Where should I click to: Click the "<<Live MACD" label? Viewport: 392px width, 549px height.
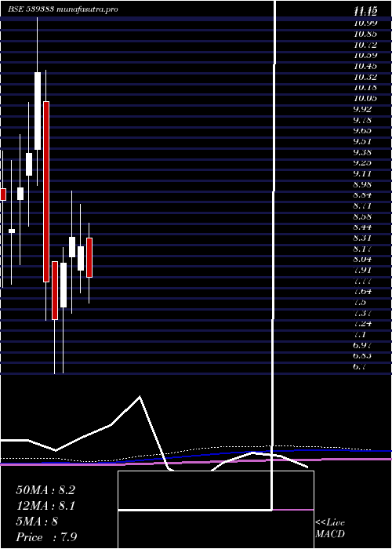(330, 528)
